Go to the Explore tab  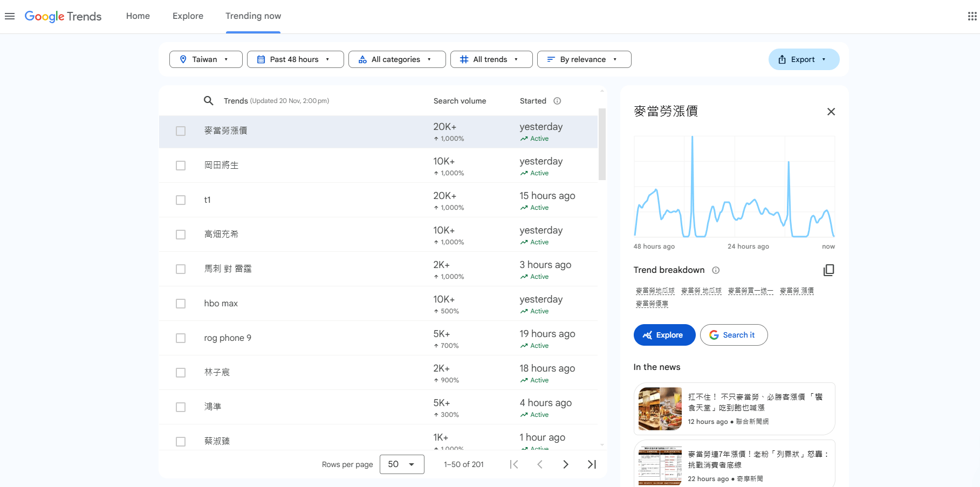188,16
